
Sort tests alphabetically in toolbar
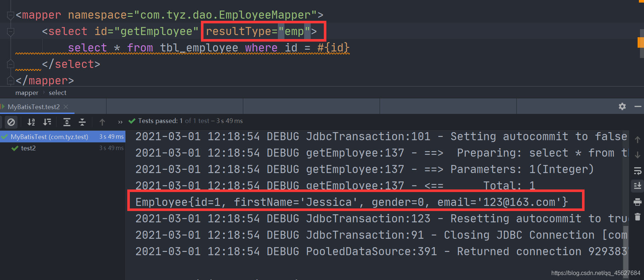(x=31, y=122)
